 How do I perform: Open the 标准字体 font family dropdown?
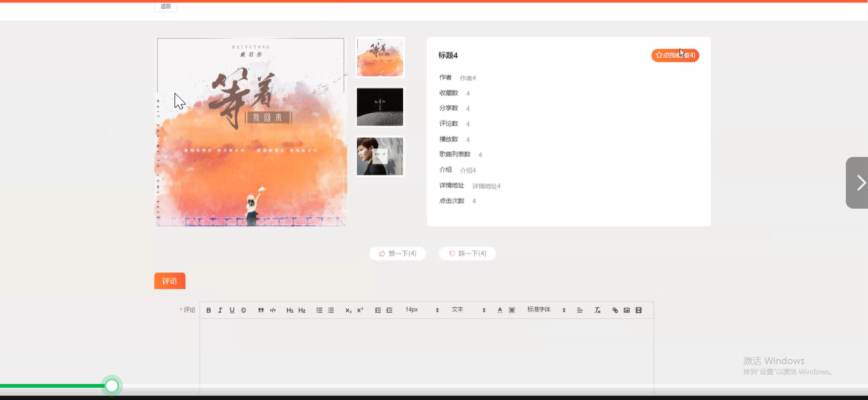[x=546, y=310]
